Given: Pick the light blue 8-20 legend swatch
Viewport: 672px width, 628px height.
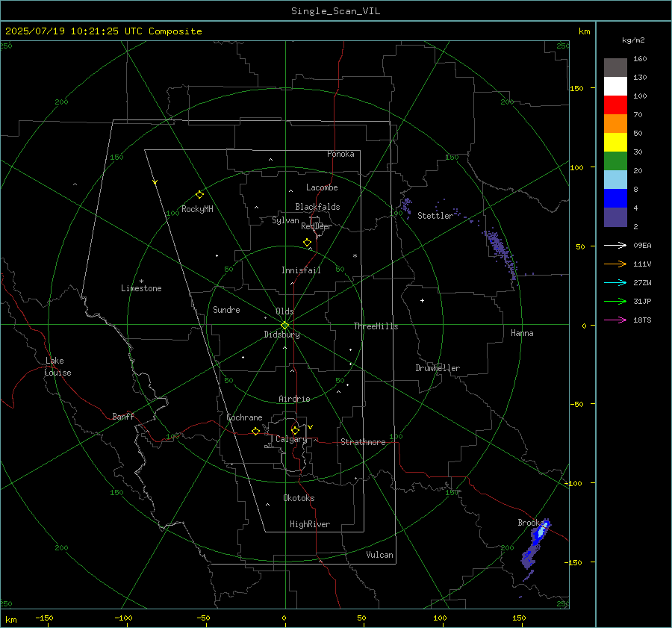Looking at the screenshot, I should (x=615, y=180).
